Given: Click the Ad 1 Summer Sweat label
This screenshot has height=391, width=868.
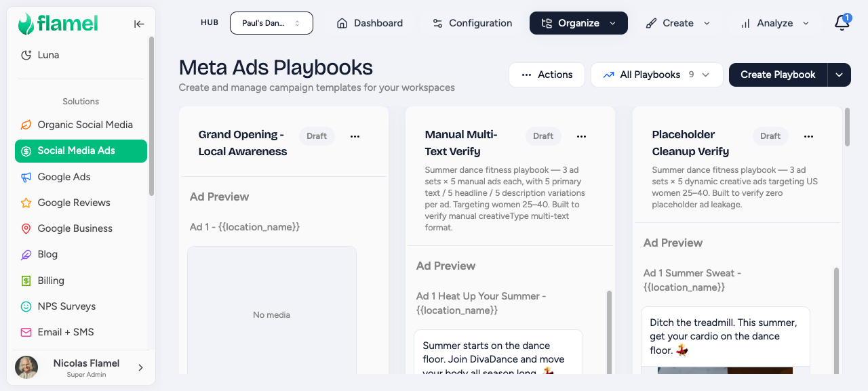Looking at the screenshot, I should (x=692, y=280).
